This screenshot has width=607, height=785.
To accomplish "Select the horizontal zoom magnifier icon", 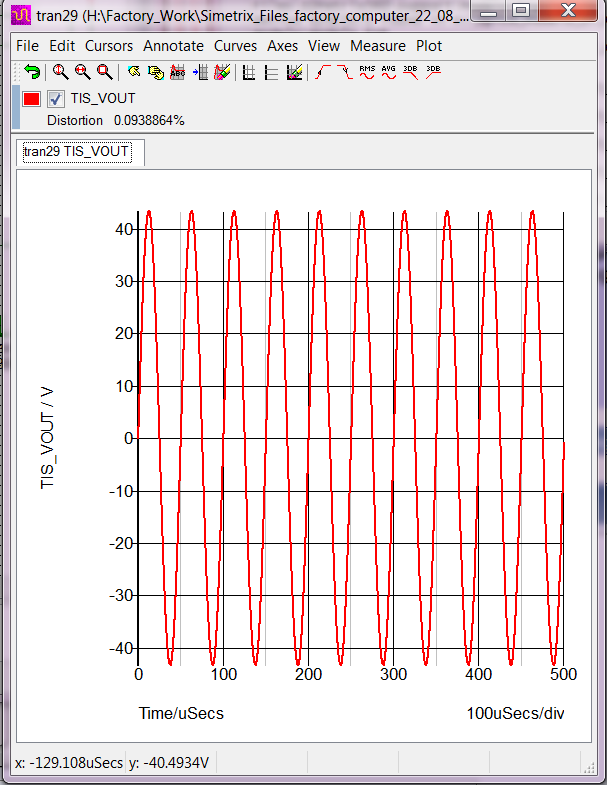I will (x=83, y=72).
